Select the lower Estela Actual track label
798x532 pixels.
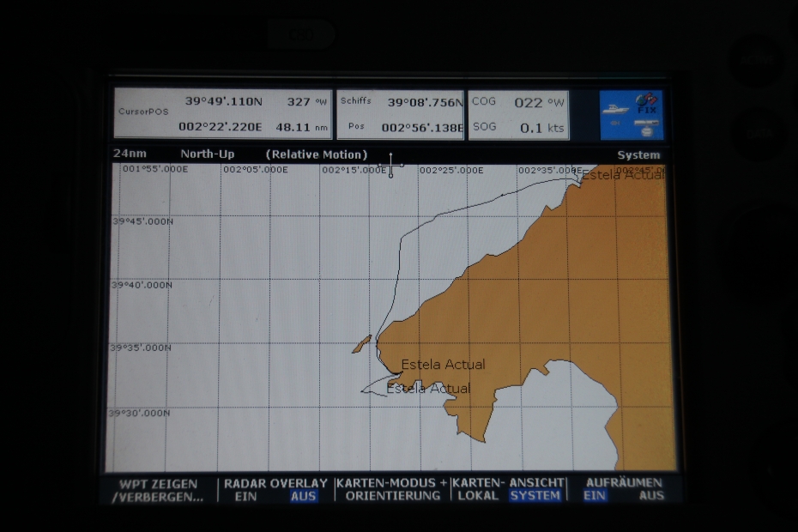click(x=428, y=389)
